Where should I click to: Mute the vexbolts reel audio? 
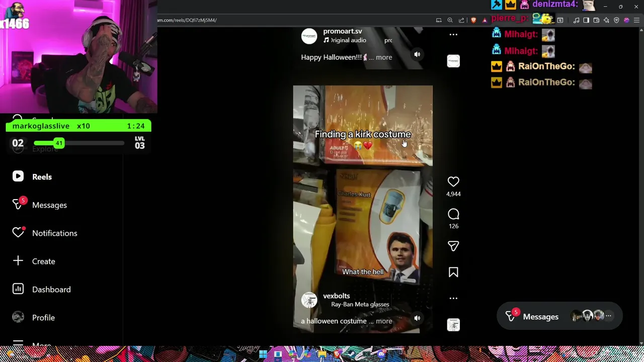point(417,318)
